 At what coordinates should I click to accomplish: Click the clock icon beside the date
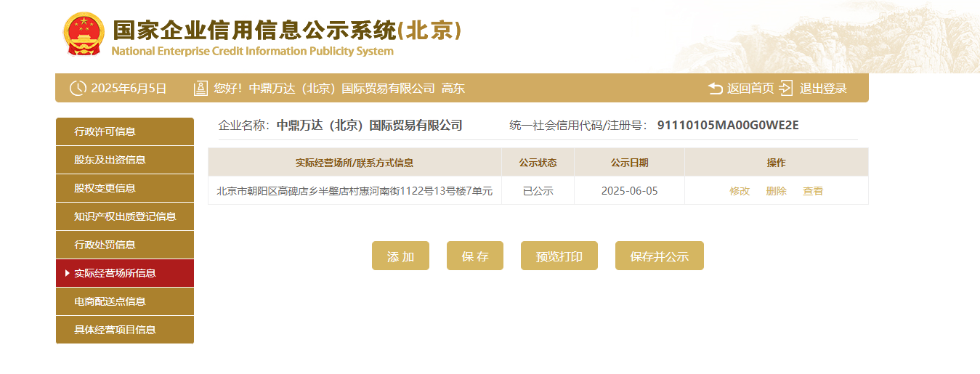pyautogui.click(x=78, y=89)
